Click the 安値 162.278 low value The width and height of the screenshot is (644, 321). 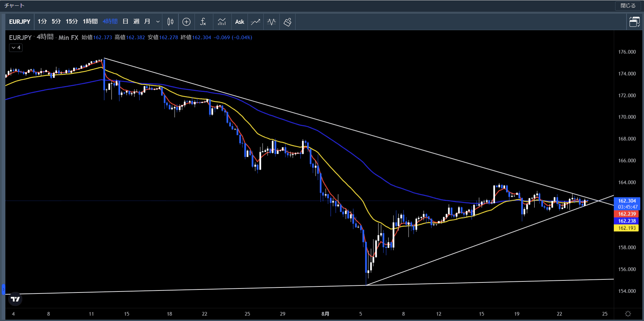coord(163,37)
